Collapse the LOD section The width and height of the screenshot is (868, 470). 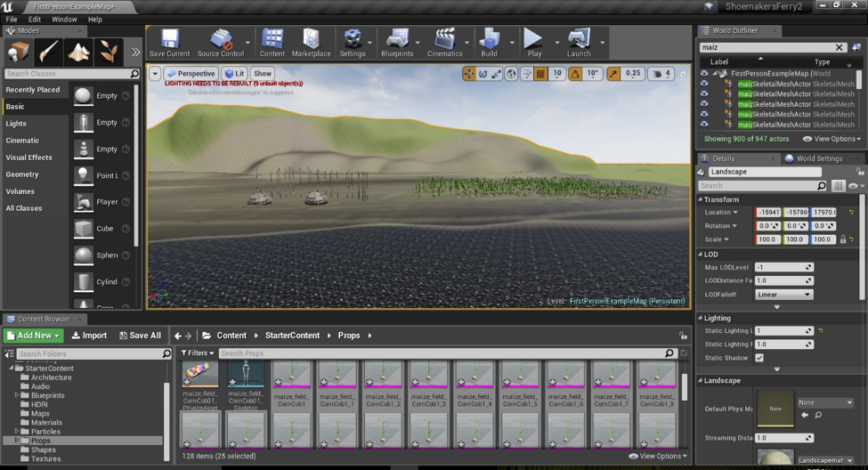701,254
